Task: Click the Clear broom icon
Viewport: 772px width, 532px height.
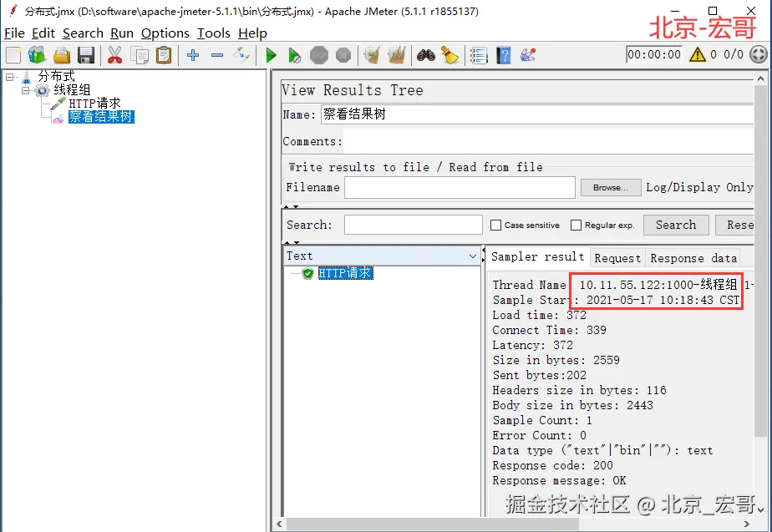Action: (x=372, y=55)
